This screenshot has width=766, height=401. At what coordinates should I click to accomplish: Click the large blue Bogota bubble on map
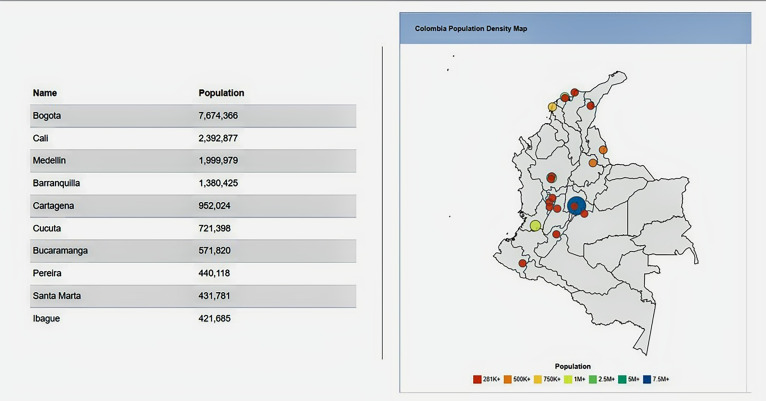coord(576,206)
